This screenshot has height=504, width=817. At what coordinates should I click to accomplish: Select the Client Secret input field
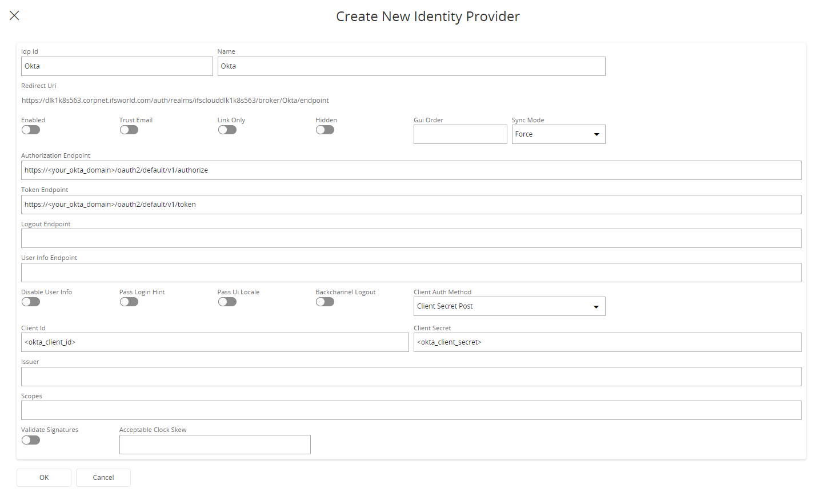607,342
